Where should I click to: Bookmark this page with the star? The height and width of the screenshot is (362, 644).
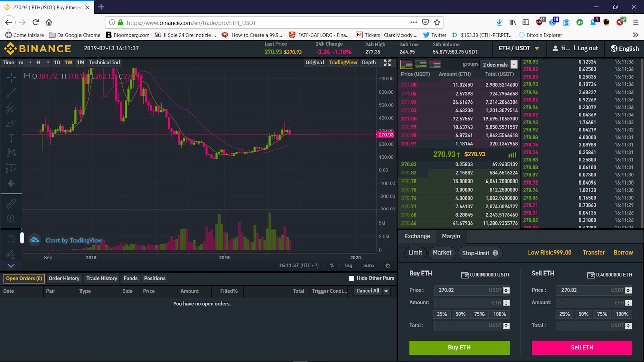(437, 22)
